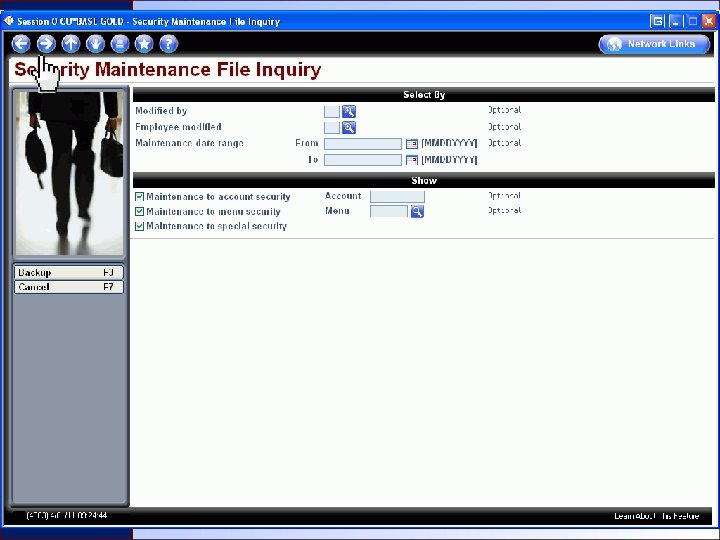This screenshot has width=720, height=540.
Task: Click the Maintenance date range label
Action: (189, 143)
